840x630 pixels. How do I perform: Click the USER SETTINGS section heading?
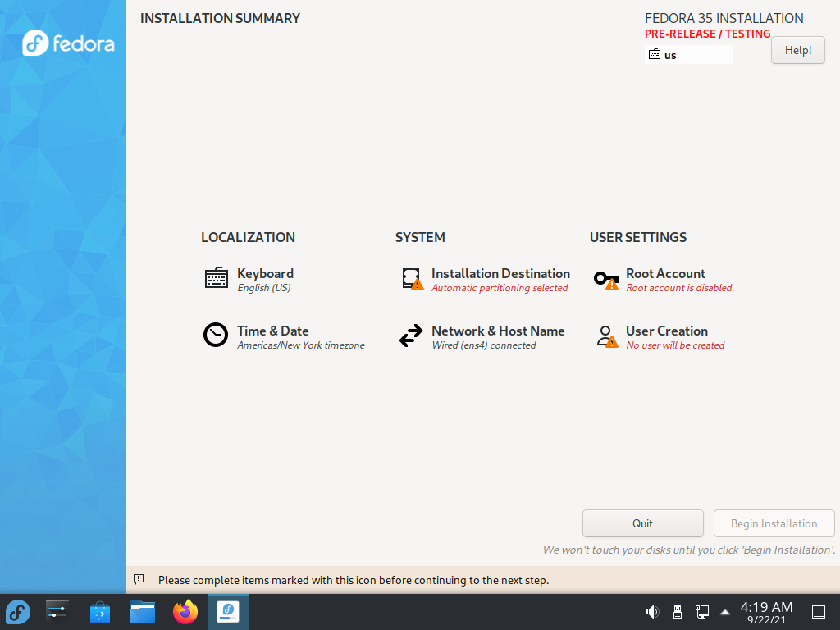coord(637,237)
